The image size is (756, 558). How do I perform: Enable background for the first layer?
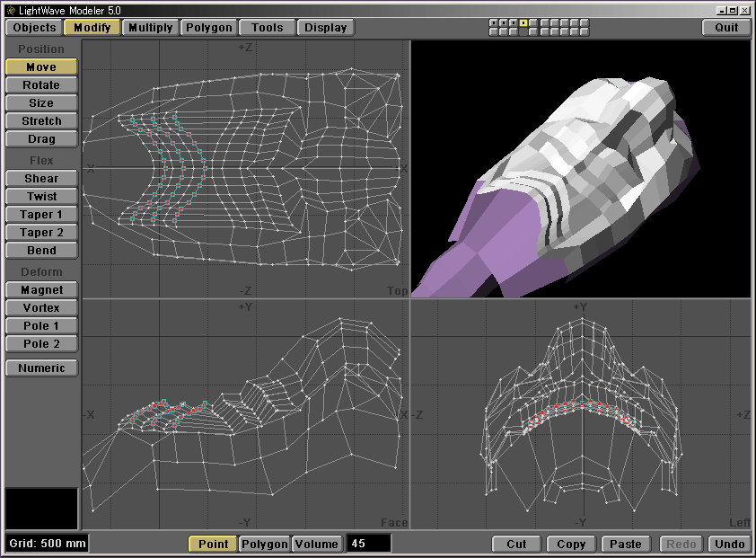pyautogui.click(x=494, y=31)
